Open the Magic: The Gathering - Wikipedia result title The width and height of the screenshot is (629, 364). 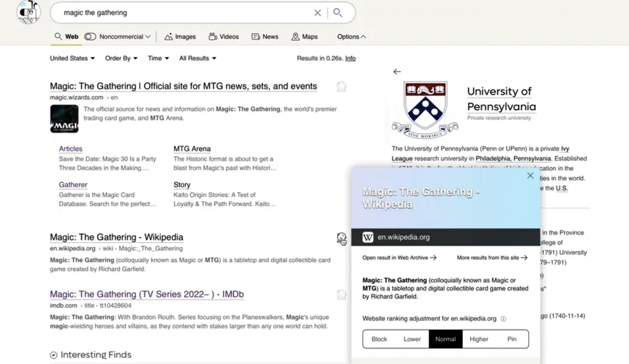point(116,237)
